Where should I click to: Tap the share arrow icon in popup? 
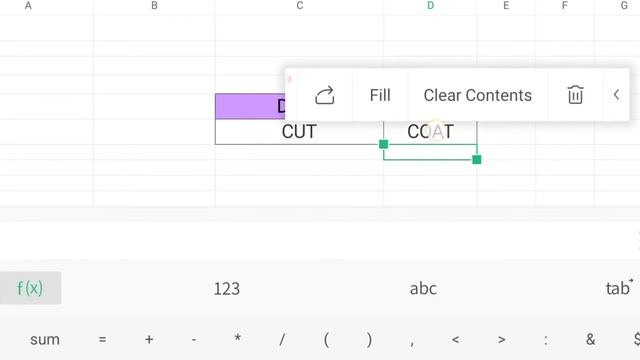click(325, 96)
